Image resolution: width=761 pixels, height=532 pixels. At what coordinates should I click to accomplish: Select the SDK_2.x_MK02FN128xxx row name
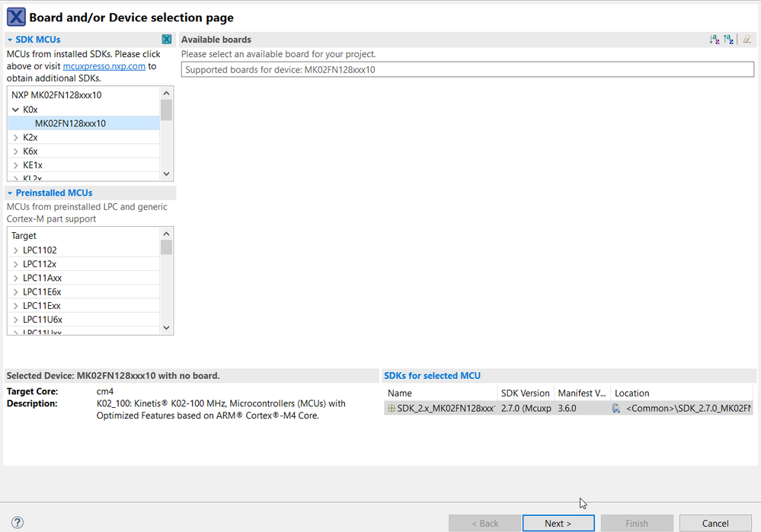click(446, 409)
